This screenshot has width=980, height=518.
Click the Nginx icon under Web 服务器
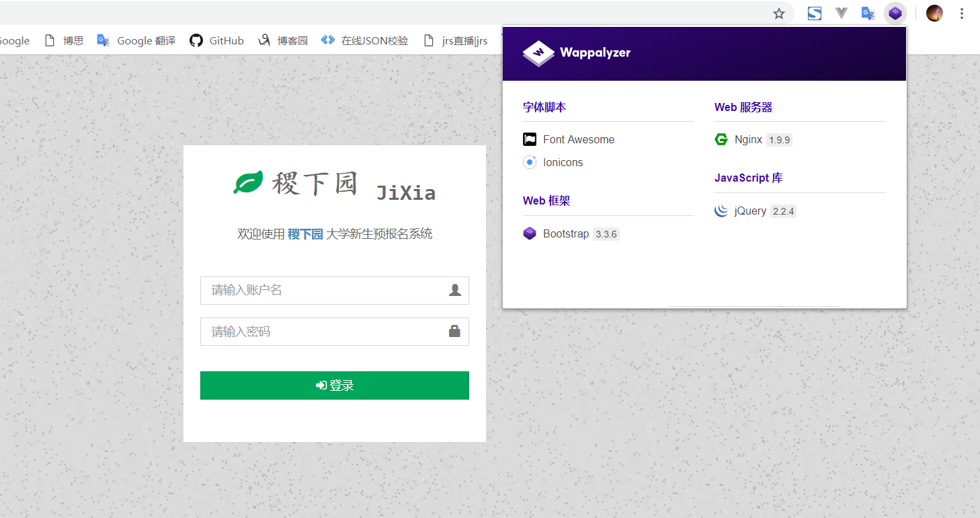click(721, 139)
